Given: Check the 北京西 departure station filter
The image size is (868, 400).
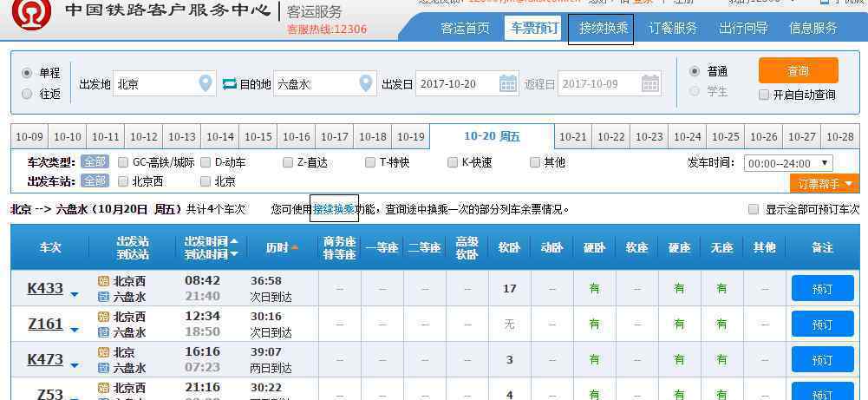Looking at the screenshot, I should click(x=123, y=181).
